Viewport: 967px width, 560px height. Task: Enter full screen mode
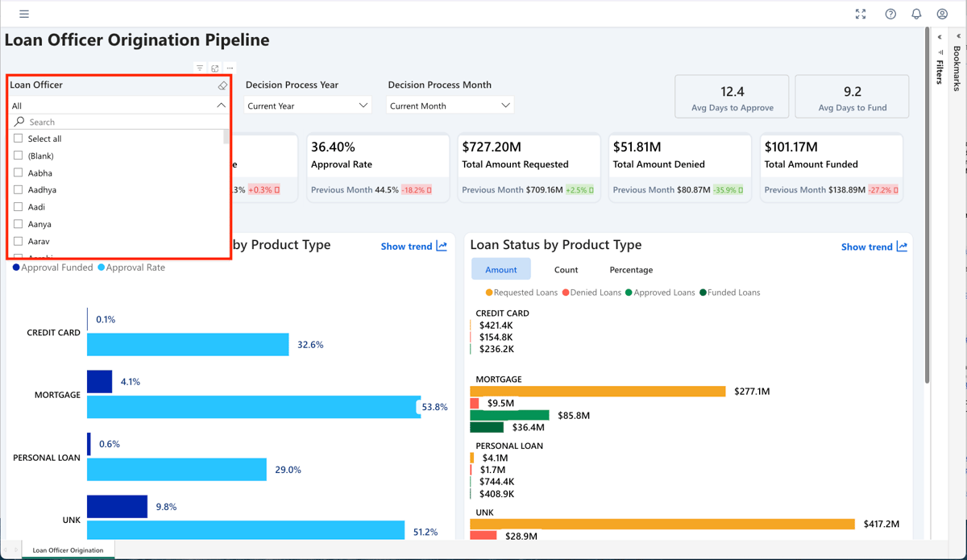[x=861, y=14]
